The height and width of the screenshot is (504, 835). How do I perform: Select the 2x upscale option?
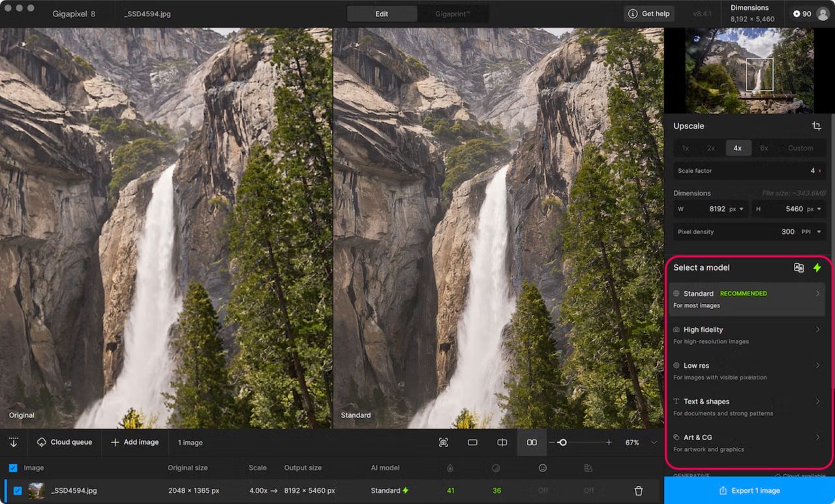711,148
